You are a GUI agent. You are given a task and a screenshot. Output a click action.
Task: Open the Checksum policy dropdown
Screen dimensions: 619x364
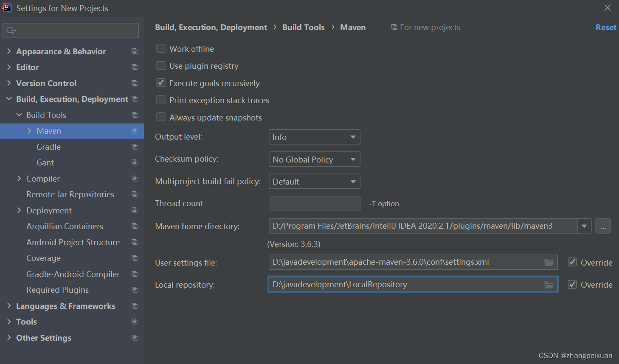315,159
